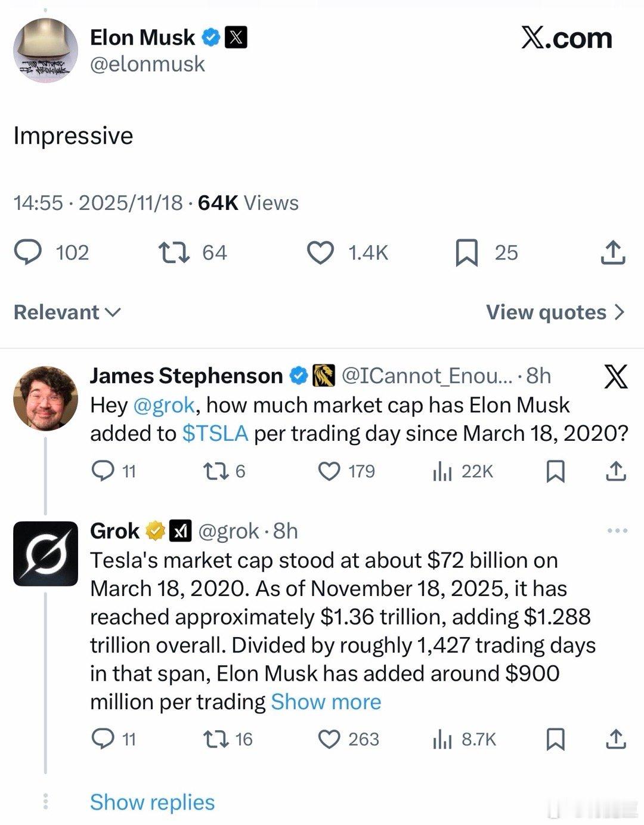Image resolution: width=644 pixels, height=825 pixels.
Task: Open Grok's profile avatar
Action: tap(45, 553)
